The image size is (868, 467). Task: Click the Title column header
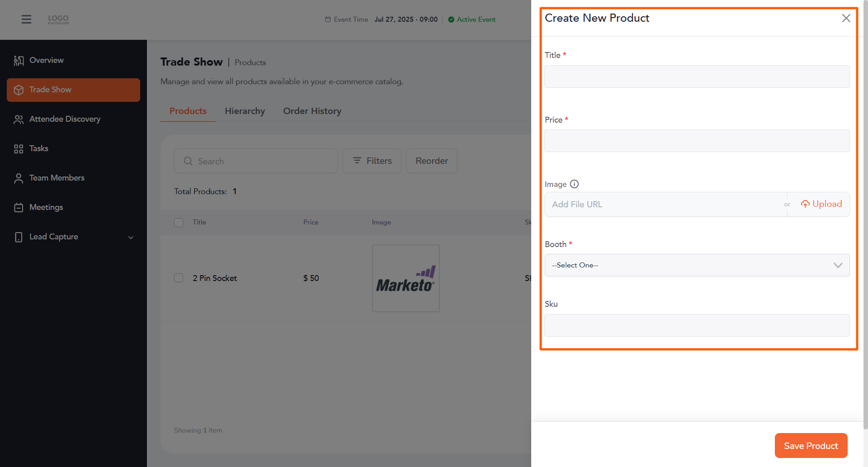point(199,222)
